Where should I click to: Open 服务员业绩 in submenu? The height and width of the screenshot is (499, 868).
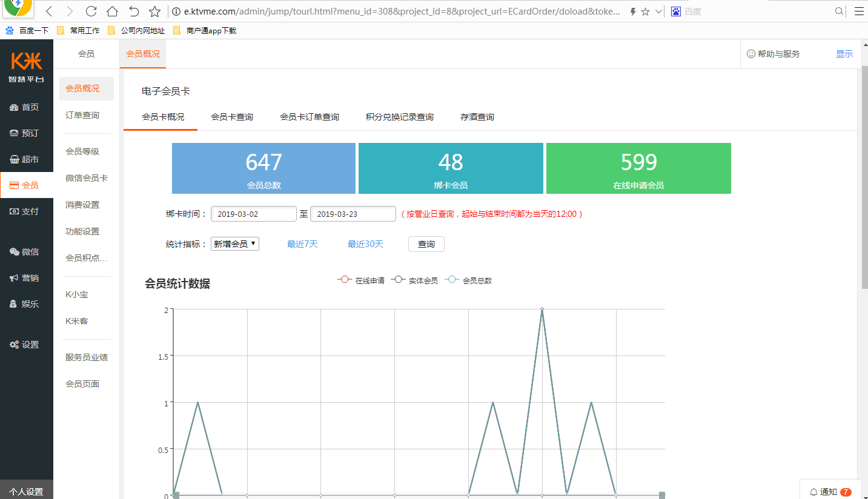click(x=87, y=357)
